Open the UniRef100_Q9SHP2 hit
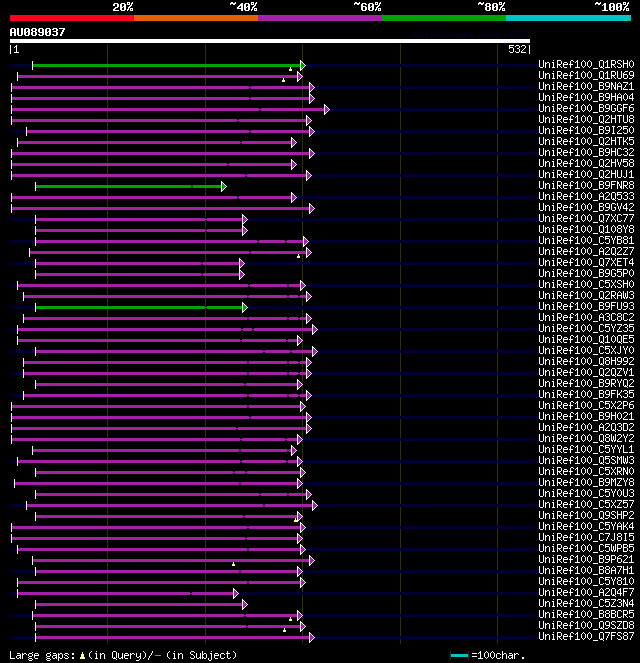 coord(586,515)
